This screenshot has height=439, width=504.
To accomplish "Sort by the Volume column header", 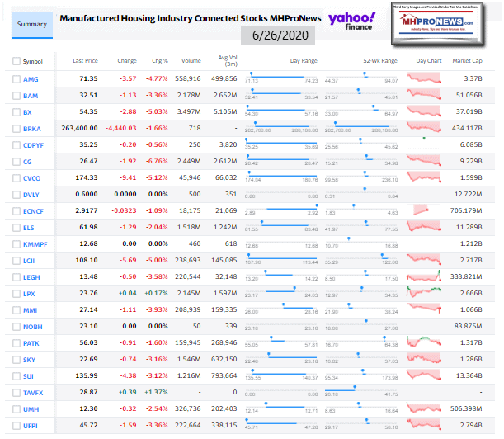I will point(190,61).
